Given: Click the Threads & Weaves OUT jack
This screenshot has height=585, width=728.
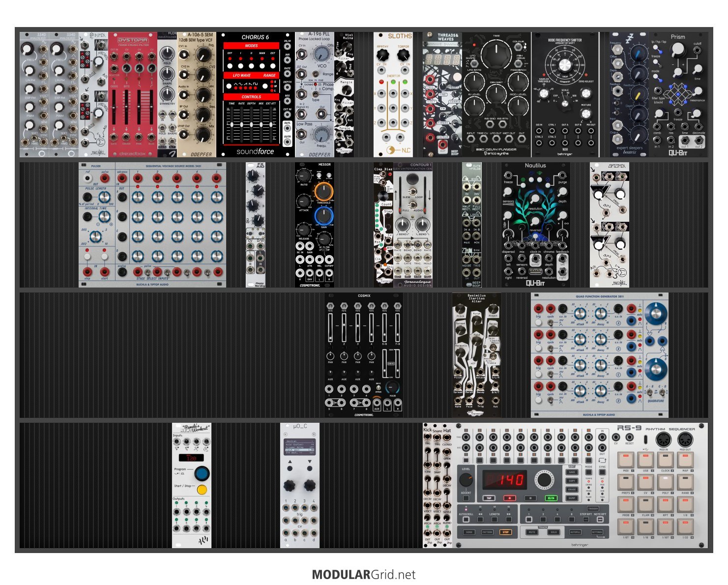Looking at the screenshot, I should (443, 144).
